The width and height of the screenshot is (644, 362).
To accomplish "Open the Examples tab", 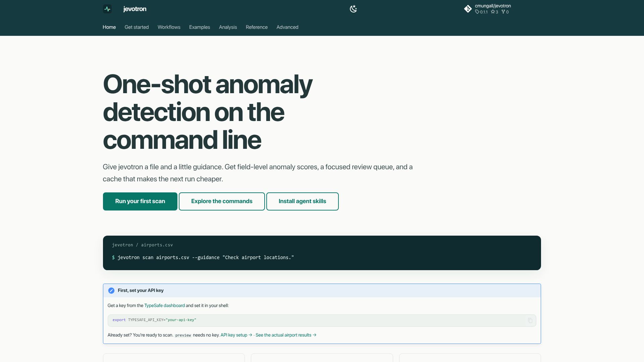I will (200, 27).
